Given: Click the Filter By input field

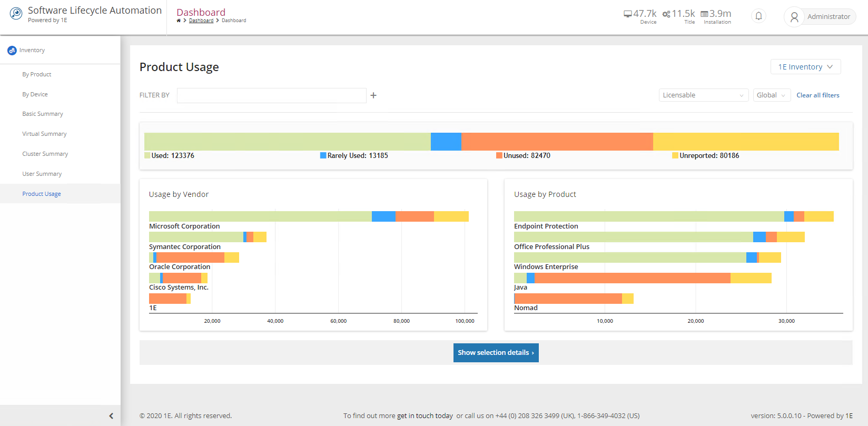Looking at the screenshot, I should click(x=271, y=95).
